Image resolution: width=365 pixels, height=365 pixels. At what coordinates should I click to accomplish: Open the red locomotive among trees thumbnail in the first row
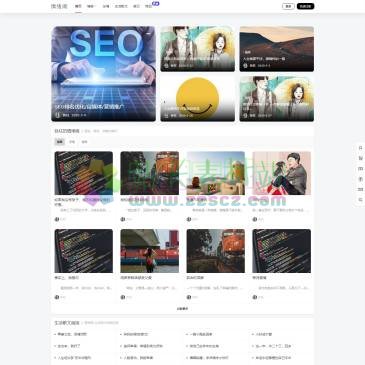click(x=150, y=173)
